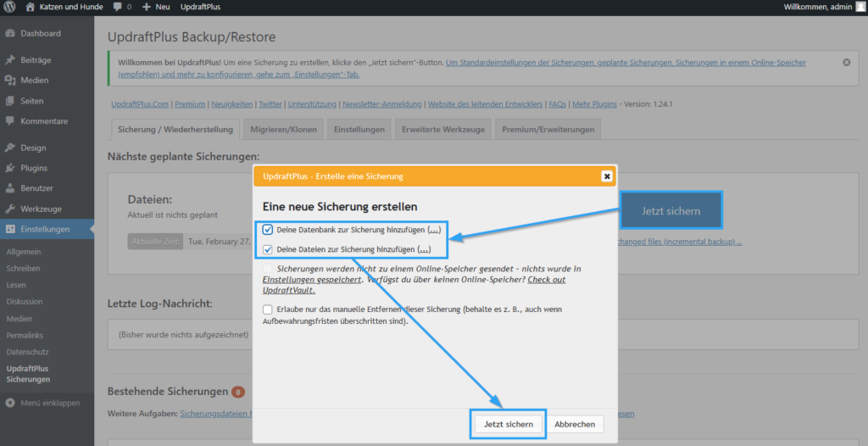Open Einstellungen gespeichert link in dialog
The height and width of the screenshot is (446, 868).
pos(312,280)
